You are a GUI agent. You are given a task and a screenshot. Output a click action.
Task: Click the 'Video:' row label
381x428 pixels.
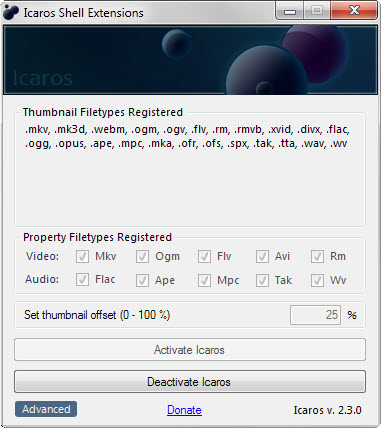[42, 256]
